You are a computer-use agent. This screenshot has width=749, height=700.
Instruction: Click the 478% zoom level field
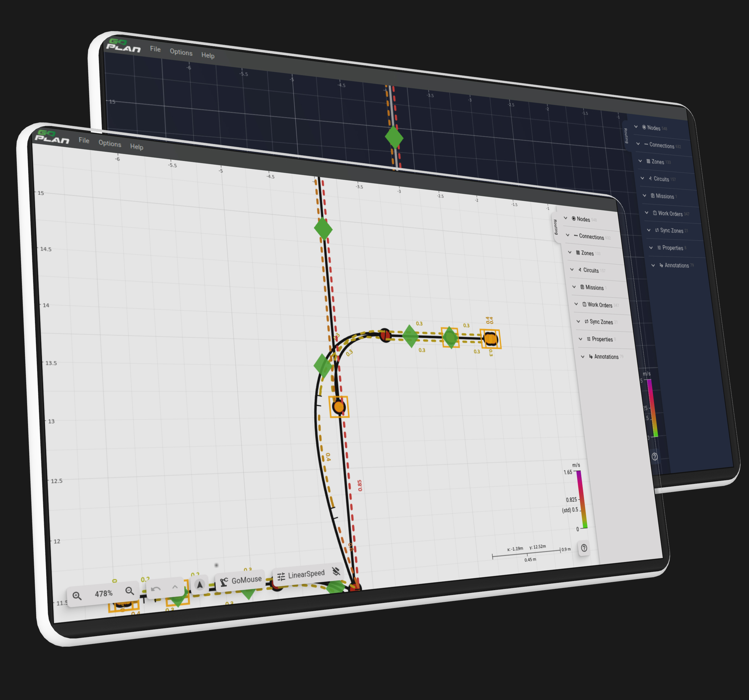(x=103, y=593)
